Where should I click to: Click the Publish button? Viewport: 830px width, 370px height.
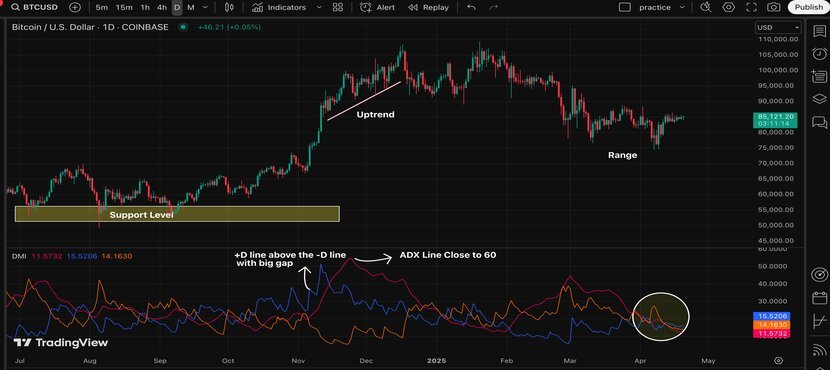[x=808, y=7]
